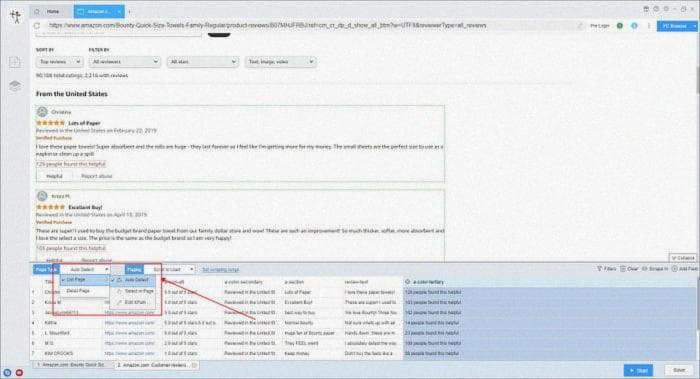Open the tutorial graduation-cap icon in sidebar
Viewport: 700px width, 379px height.
15,86
